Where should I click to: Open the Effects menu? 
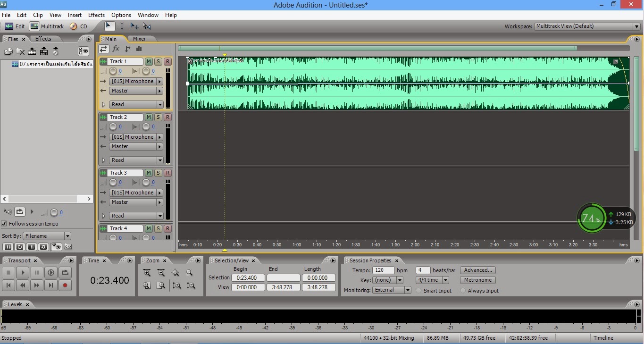pyautogui.click(x=96, y=15)
